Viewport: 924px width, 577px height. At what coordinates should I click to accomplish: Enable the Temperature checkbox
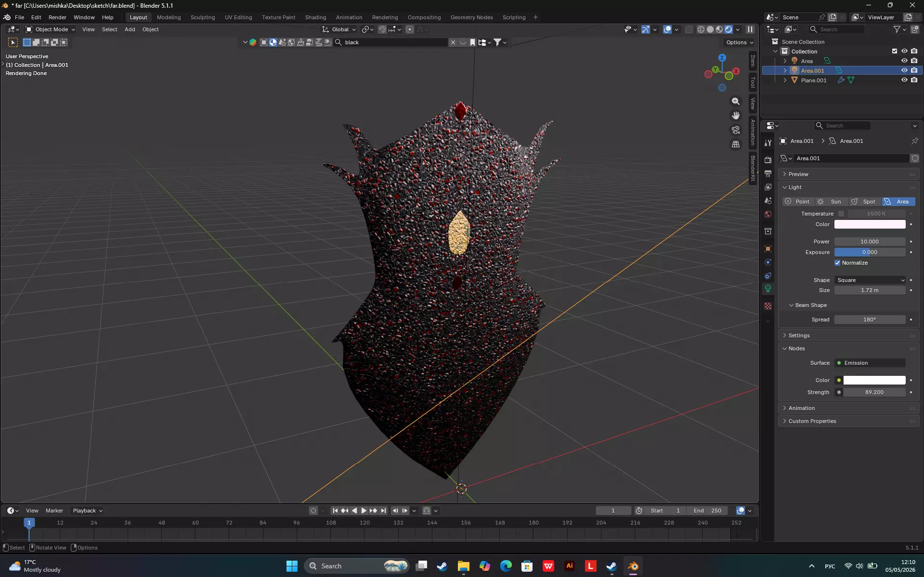841,214
